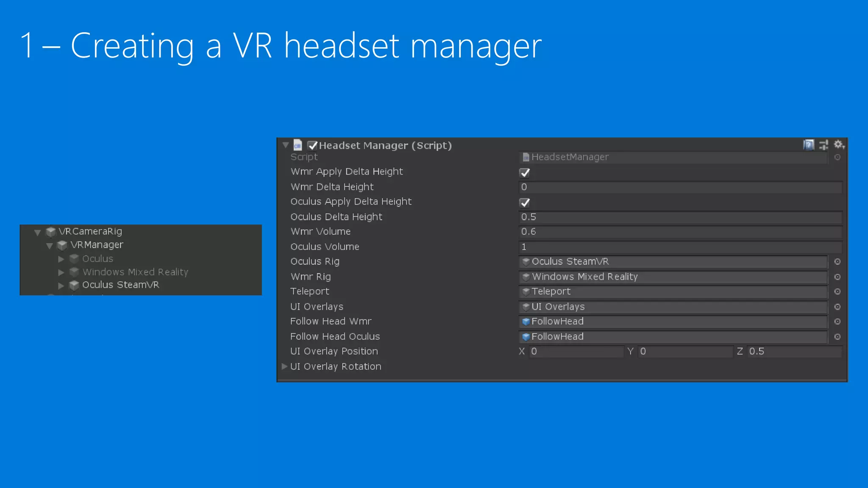The image size is (868, 488).
Task: Open object picker for Teleport field
Action: click(837, 291)
